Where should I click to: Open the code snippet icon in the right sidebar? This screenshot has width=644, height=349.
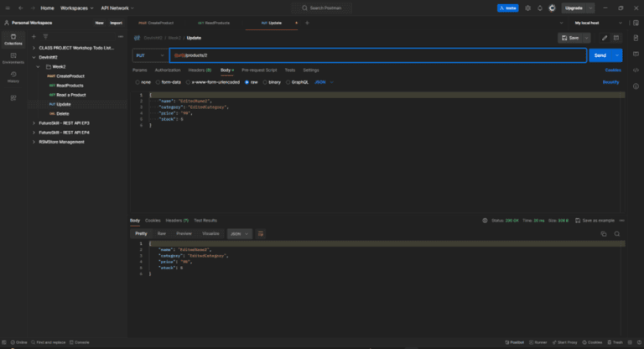point(636,70)
